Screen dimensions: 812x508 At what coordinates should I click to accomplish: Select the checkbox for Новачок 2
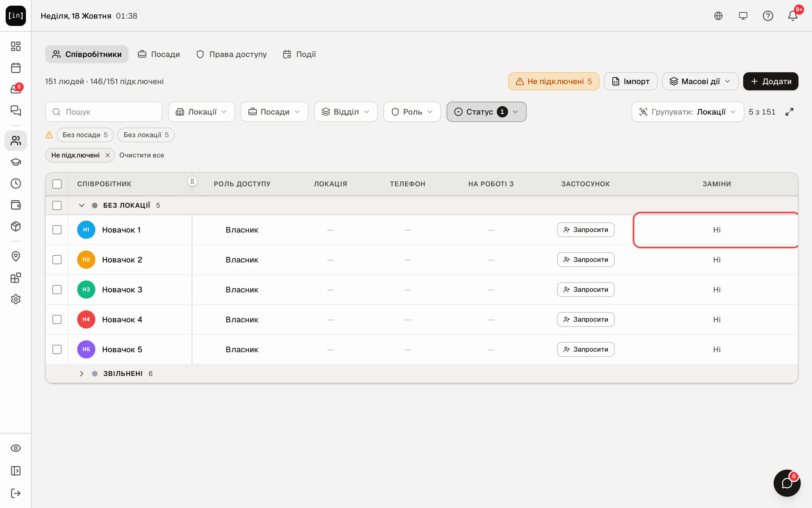point(57,260)
